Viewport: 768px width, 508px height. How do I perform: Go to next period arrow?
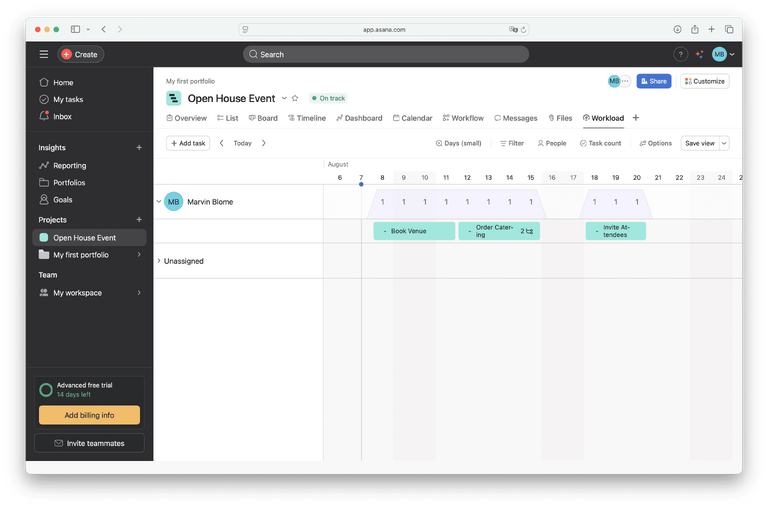tap(264, 143)
